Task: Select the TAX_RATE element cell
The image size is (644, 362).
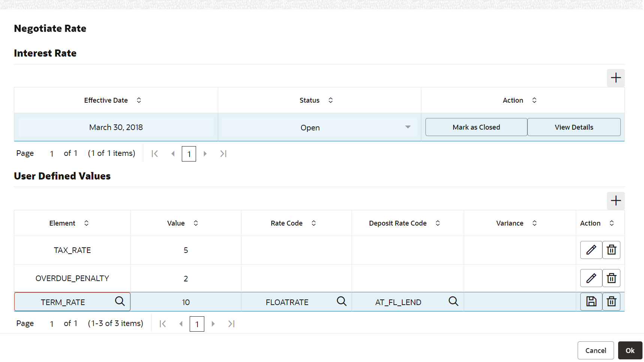Action: [x=72, y=250]
